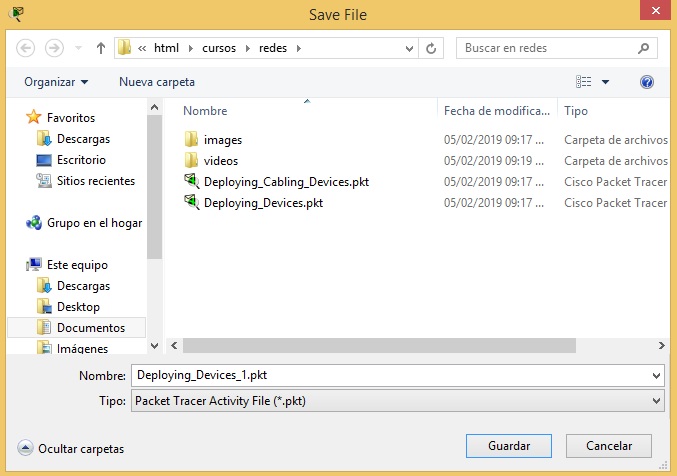This screenshot has height=476, width=677.
Task: Select the Deploying_Devices.pkt file icon
Action: pyautogui.click(x=191, y=202)
